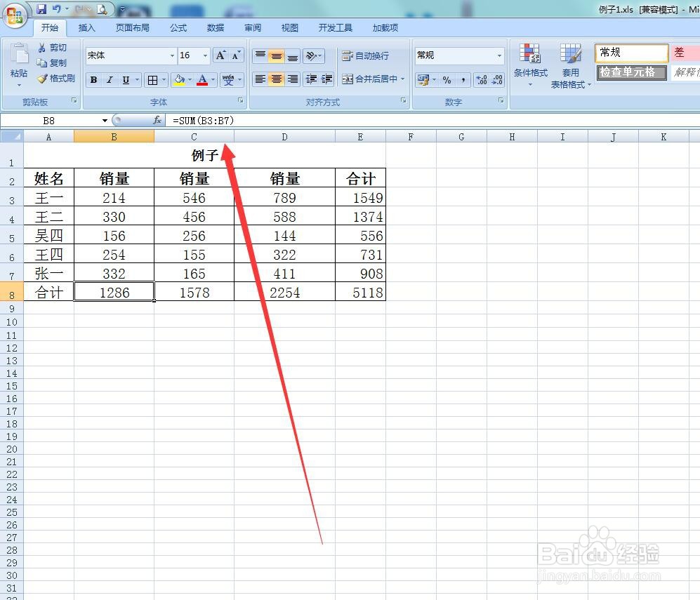The height and width of the screenshot is (600, 700).
Task: Copy selection with the 复制 button
Action: coord(52,63)
